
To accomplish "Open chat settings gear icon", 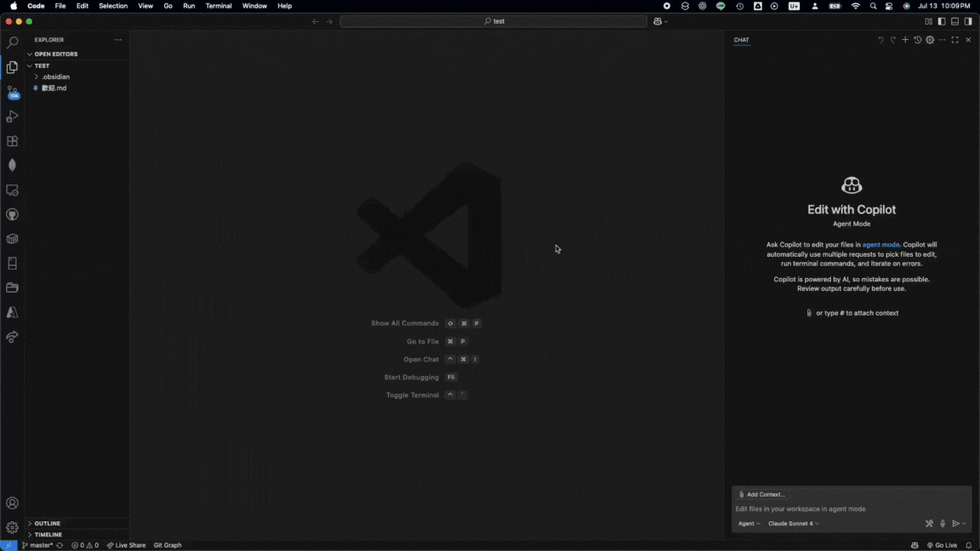I will pyautogui.click(x=930, y=40).
